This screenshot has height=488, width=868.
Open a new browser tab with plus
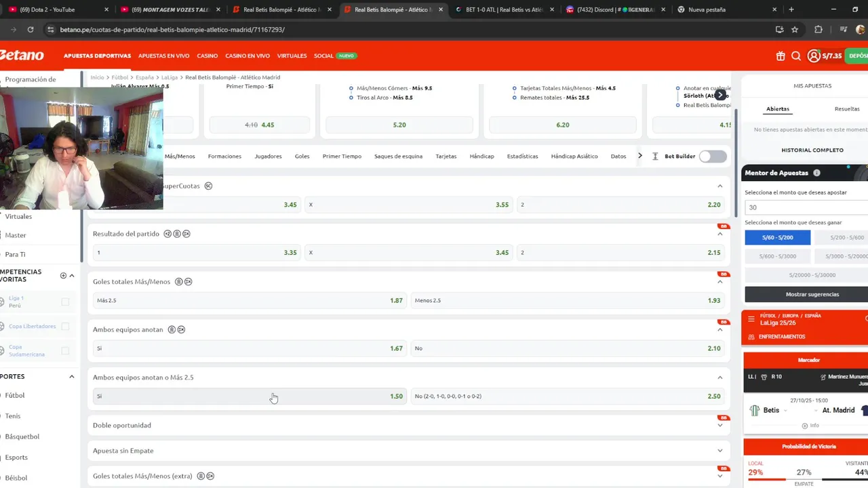coord(791,9)
